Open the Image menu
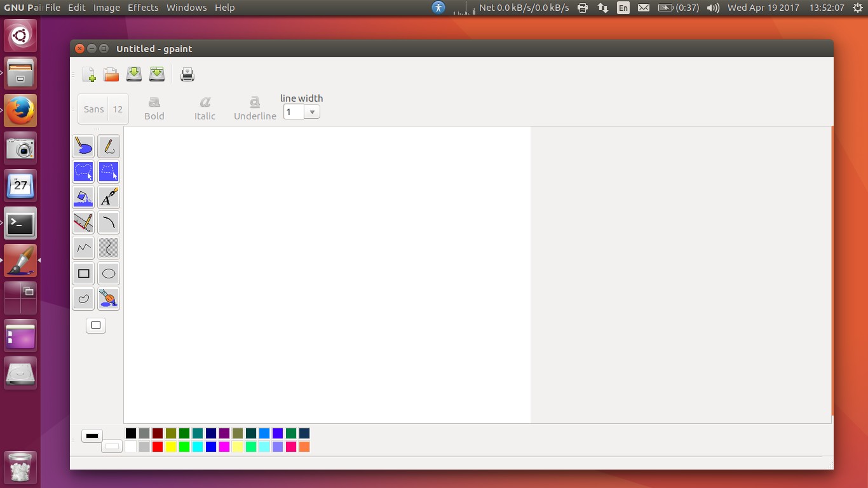868x488 pixels. pyautogui.click(x=105, y=7)
